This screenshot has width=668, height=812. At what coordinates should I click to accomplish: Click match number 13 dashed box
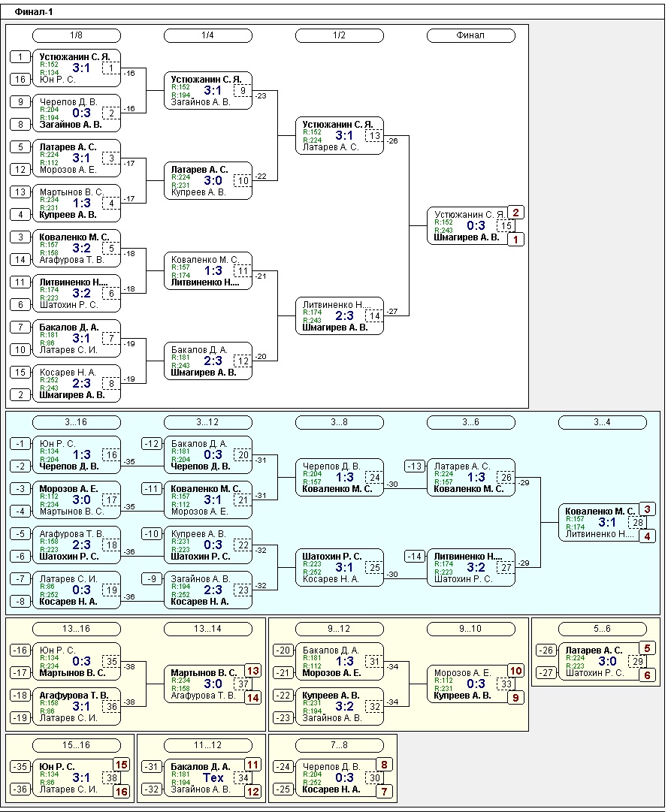pos(374,136)
